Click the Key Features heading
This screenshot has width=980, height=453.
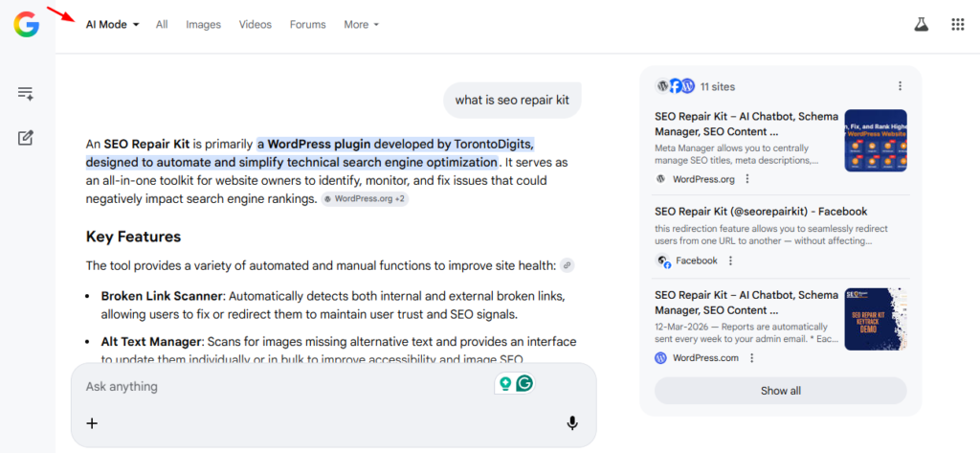[x=133, y=237]
